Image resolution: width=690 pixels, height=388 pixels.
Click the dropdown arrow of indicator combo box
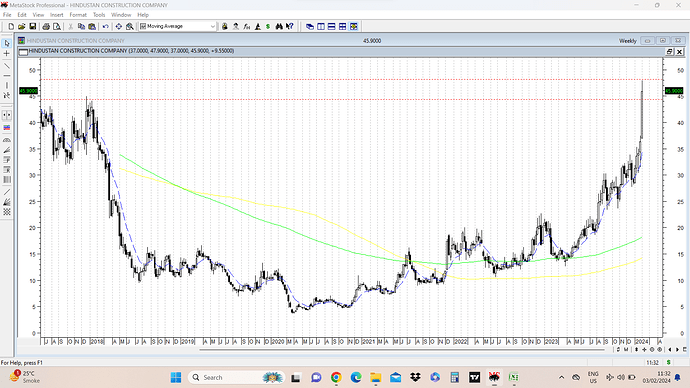[x=213, y=26]
